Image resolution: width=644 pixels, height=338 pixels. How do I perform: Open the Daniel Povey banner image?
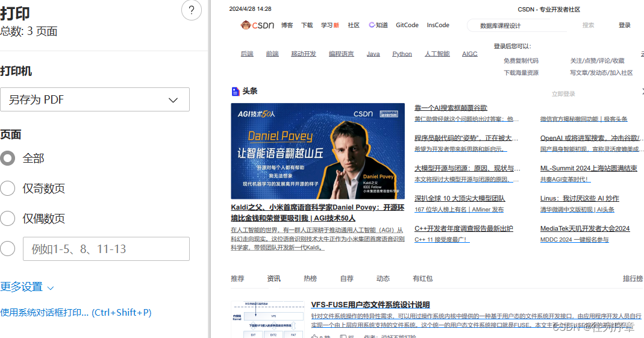[x=318, y=151]
